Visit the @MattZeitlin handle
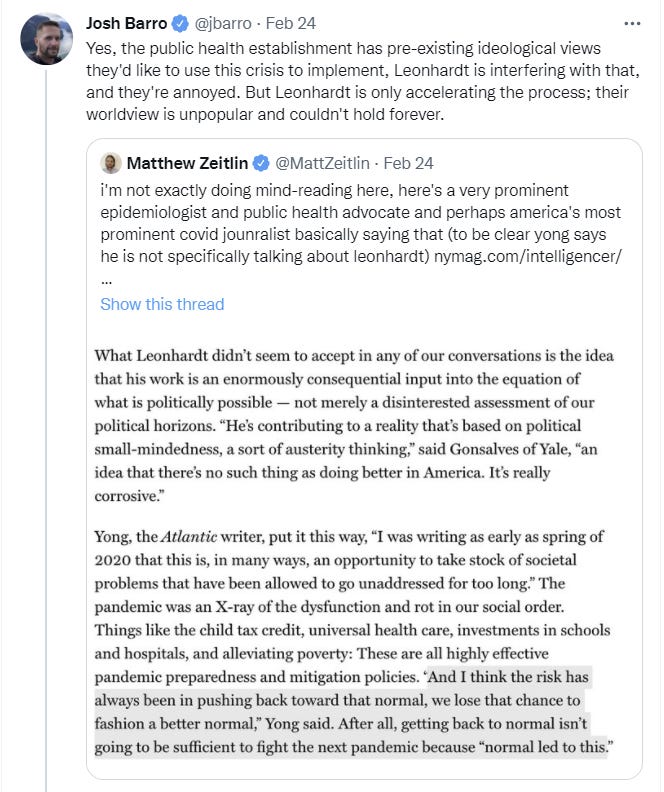 click(x=322, y=163)
